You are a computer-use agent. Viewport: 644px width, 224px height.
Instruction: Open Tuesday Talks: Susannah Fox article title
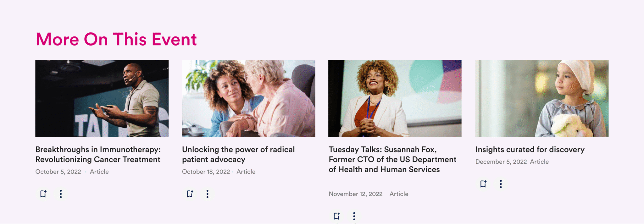tap(392, 159)
